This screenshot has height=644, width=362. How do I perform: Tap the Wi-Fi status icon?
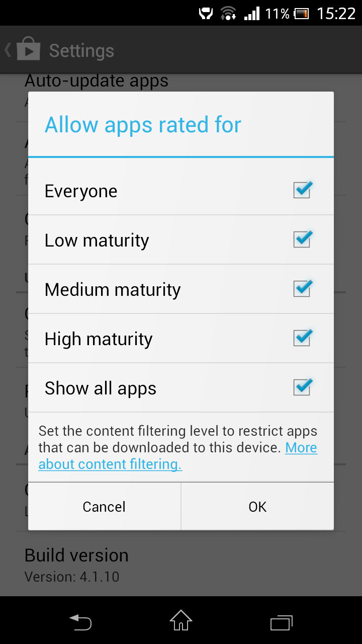(228, 14)
